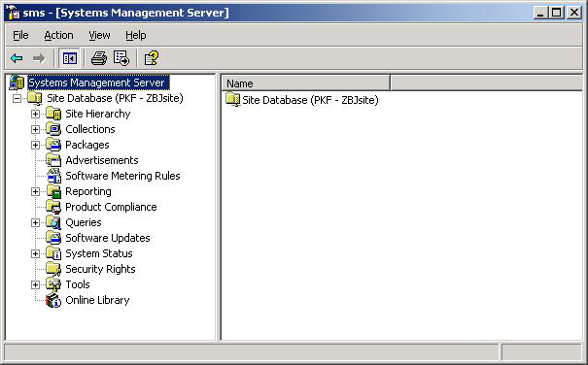The height and width of the screenshot is (365, 588).
Task: Select the Software Updates node icon
Action: pyautogui.click(x=53, y=238)
